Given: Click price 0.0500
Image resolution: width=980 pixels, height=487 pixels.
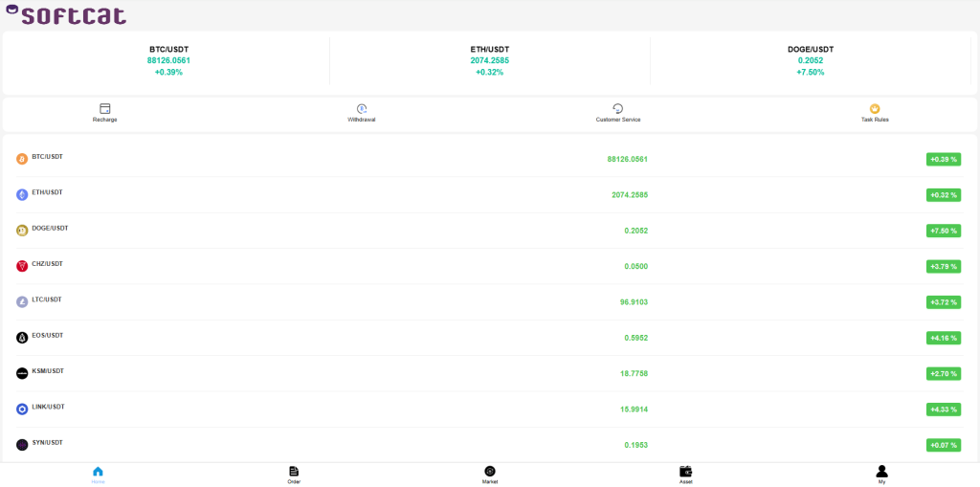Looking at the screenshot, I should (x=636, y=266).
